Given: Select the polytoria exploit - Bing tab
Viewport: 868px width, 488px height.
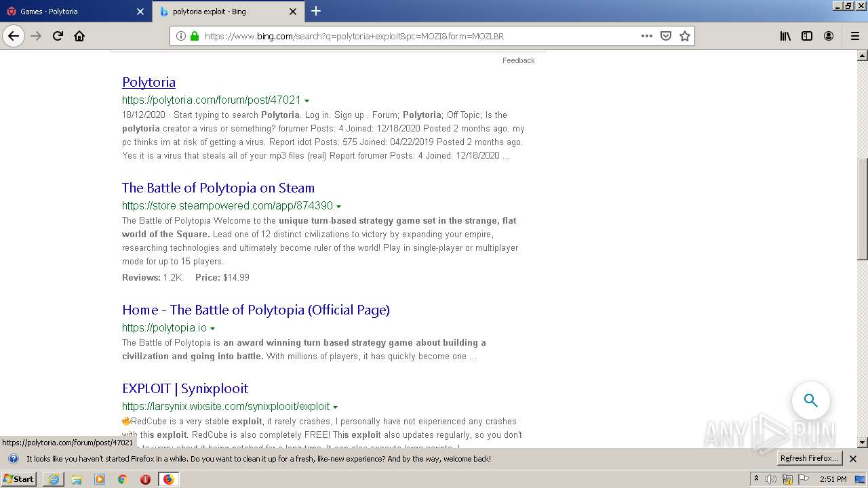Looking at the screenshot, I should pyautogui.click(x=229, y=12).
